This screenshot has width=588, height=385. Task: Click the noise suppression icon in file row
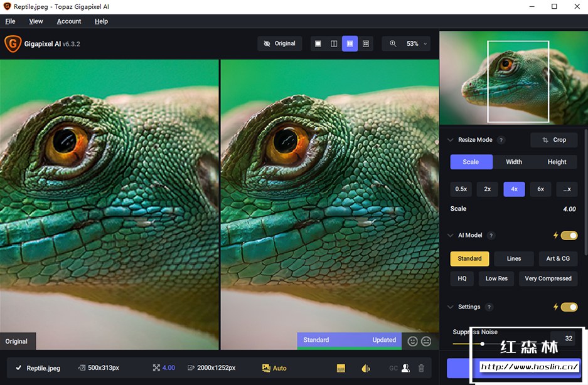pos(341,368)
